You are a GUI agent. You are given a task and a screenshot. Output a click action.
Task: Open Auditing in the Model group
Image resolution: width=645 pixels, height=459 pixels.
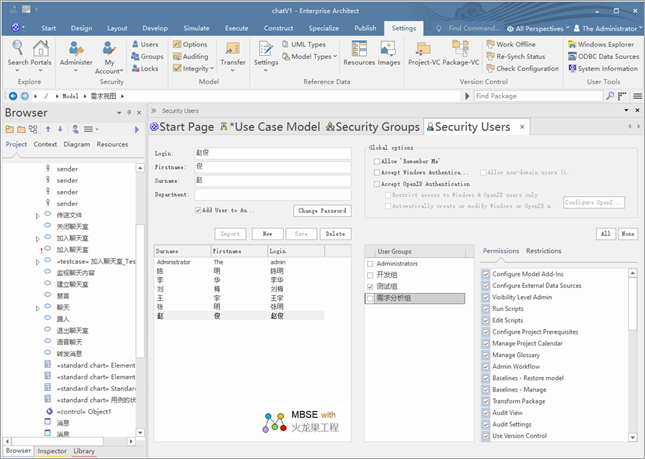pyautogui.click(x=190, y=56)
